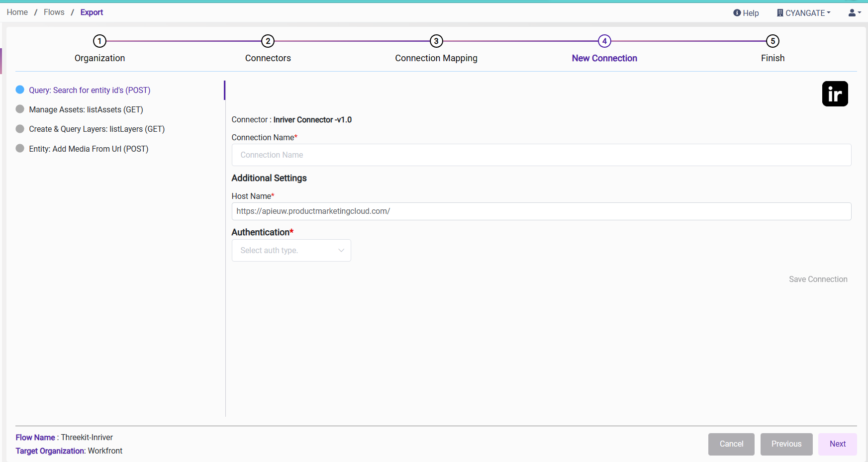The height and width of the screenshot is (462, 868).
Task: Select Create & Query Layers: listLayers item
Action: (x=96, y=129)
